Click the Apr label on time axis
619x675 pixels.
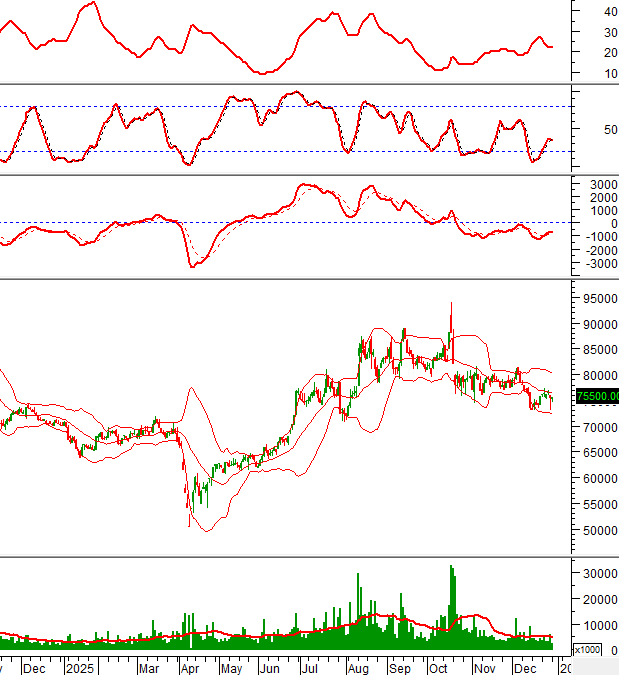pyautogui.click(x=190, y=665)
